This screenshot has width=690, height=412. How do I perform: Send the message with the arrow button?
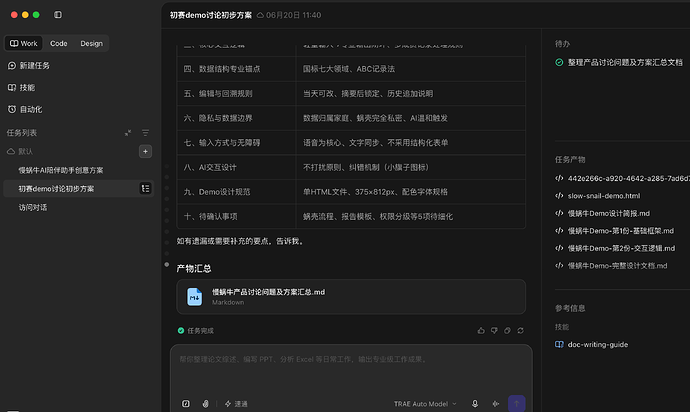pos(517,404)
